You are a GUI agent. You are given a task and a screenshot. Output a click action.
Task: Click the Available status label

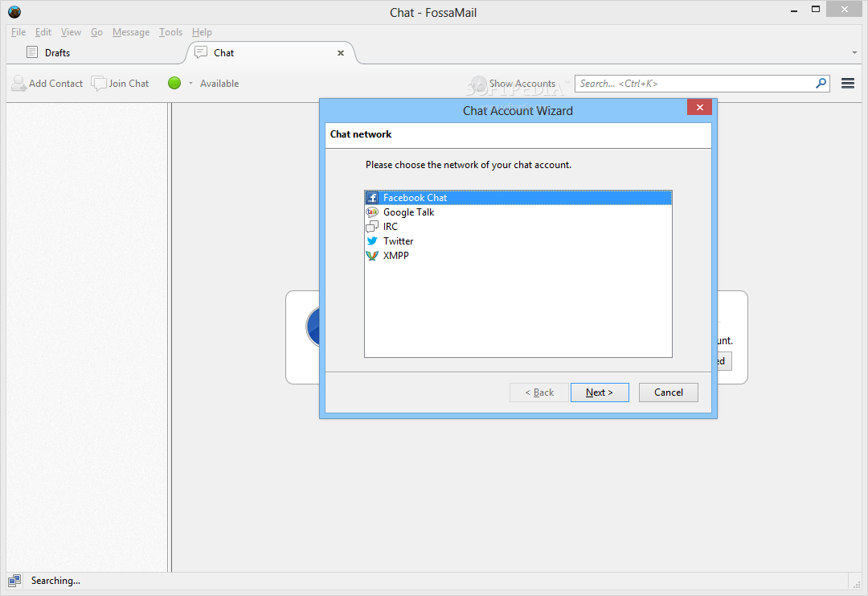219,83
